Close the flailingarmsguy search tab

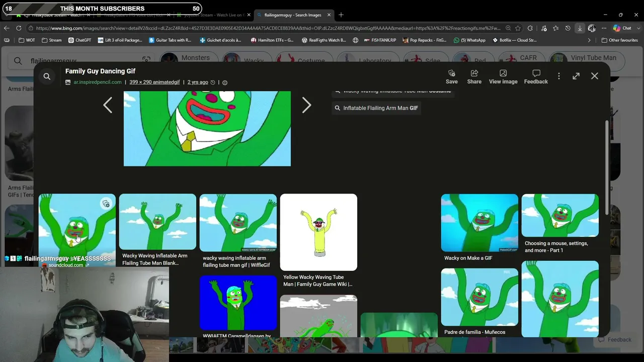(329, 15)
